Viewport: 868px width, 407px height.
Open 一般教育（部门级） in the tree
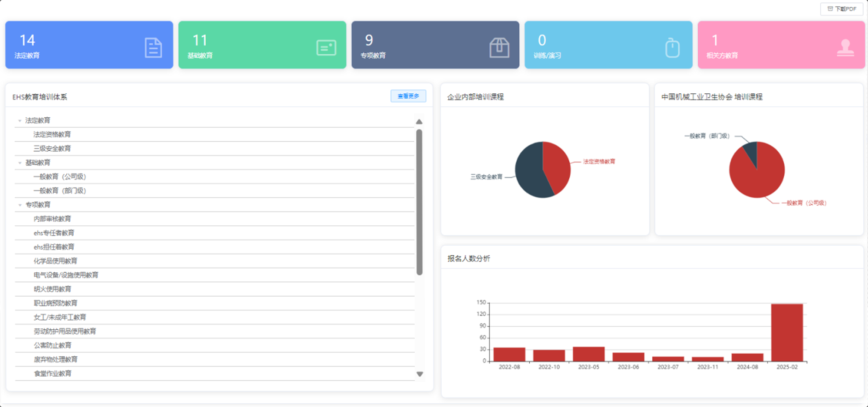tap(60, 191)
